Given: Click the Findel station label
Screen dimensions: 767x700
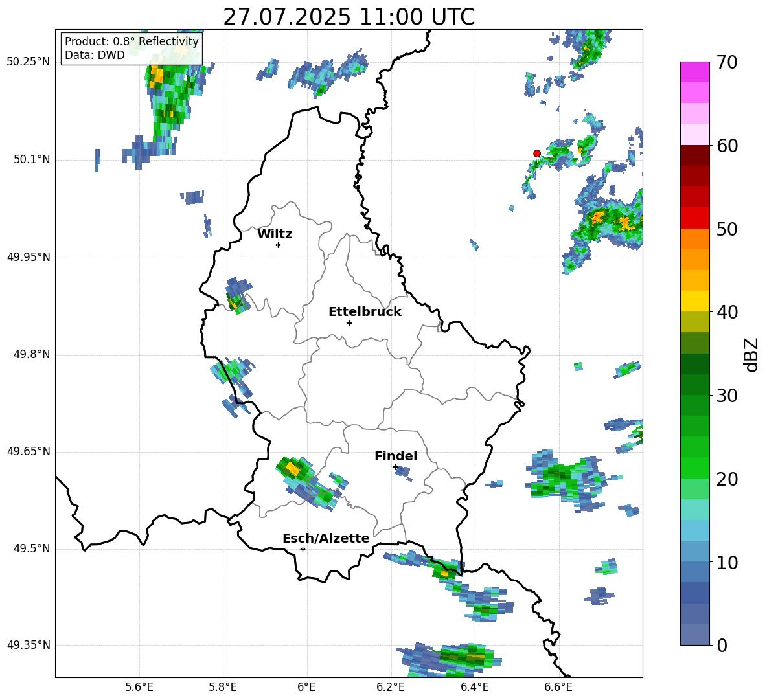Looking at the screenshot, I should 396,456.
